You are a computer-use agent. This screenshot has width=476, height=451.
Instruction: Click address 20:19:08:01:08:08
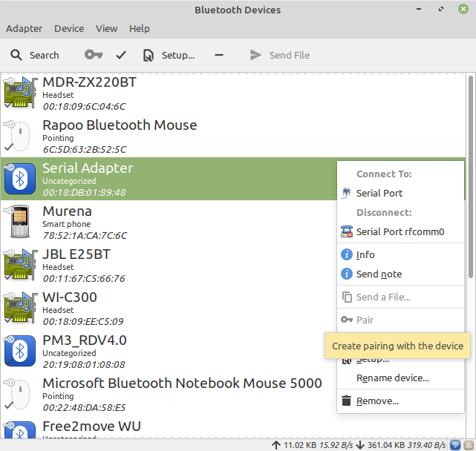click(x=84, y=364)
